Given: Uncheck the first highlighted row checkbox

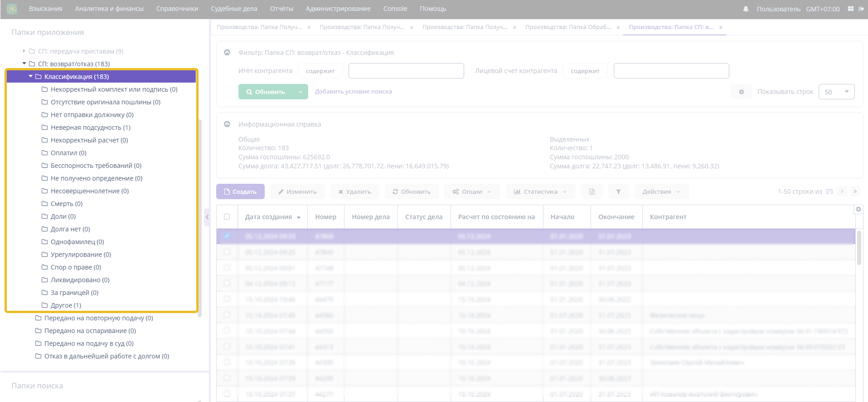Looking at the screenshot, I should coord(227,236).
